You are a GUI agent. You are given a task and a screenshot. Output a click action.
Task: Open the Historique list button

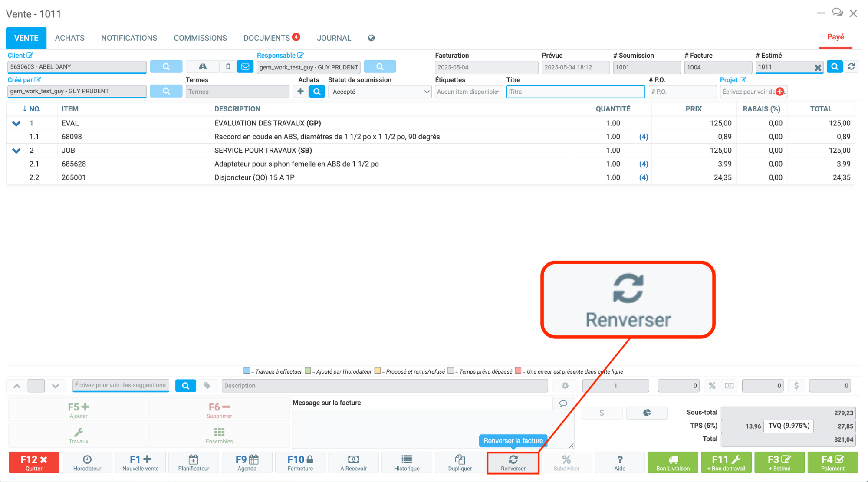[407, 462]
